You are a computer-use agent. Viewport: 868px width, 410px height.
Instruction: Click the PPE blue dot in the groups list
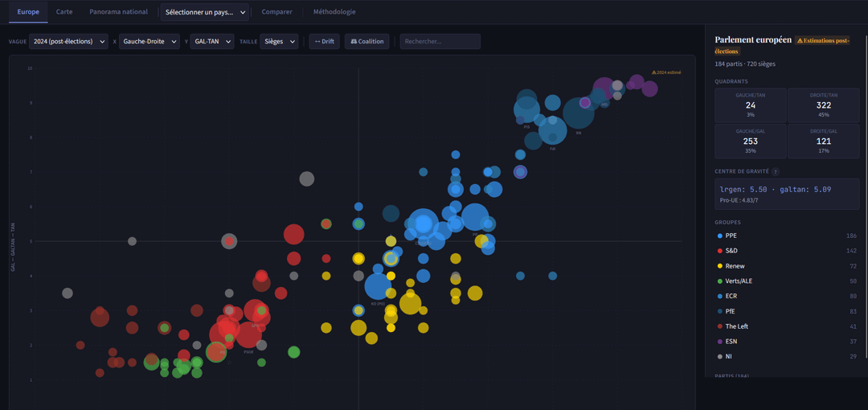click(719, 236)
